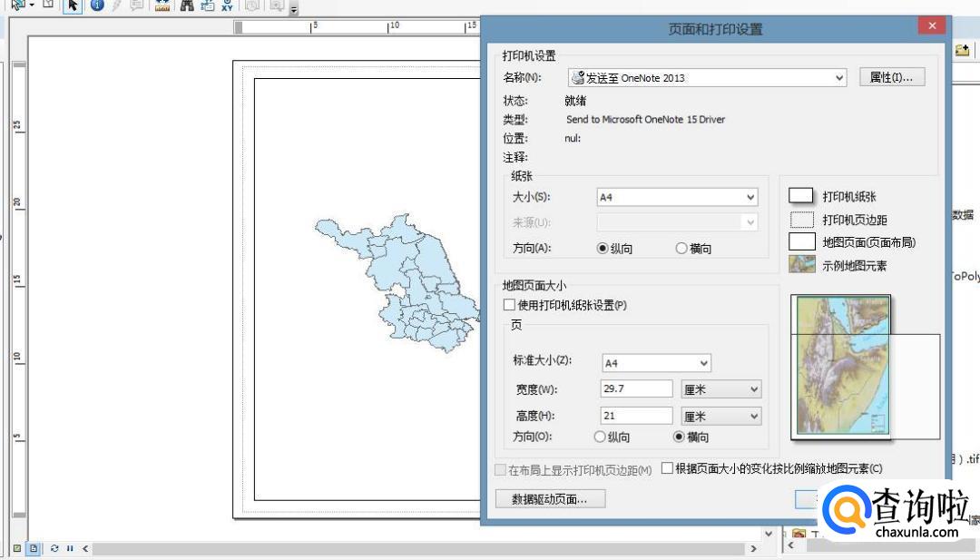980x560 pixels.
Task: Click the 打印机页边距 dotted legend swatch
Action: tap(802, 220)
